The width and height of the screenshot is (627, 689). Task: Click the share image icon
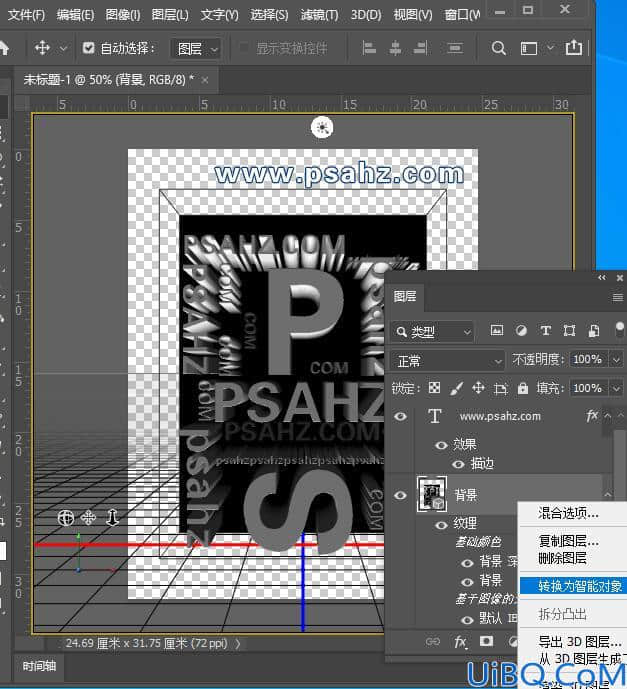coord(573,47)
